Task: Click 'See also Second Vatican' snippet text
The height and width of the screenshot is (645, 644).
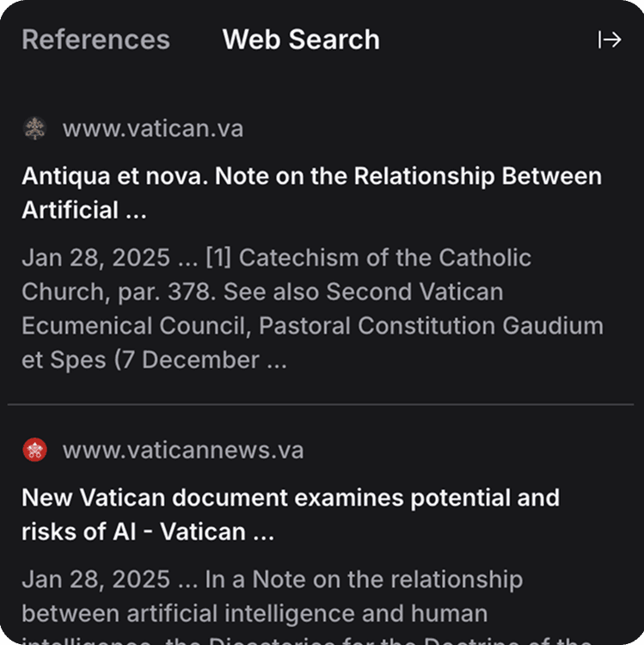Action: click(364, 292)
